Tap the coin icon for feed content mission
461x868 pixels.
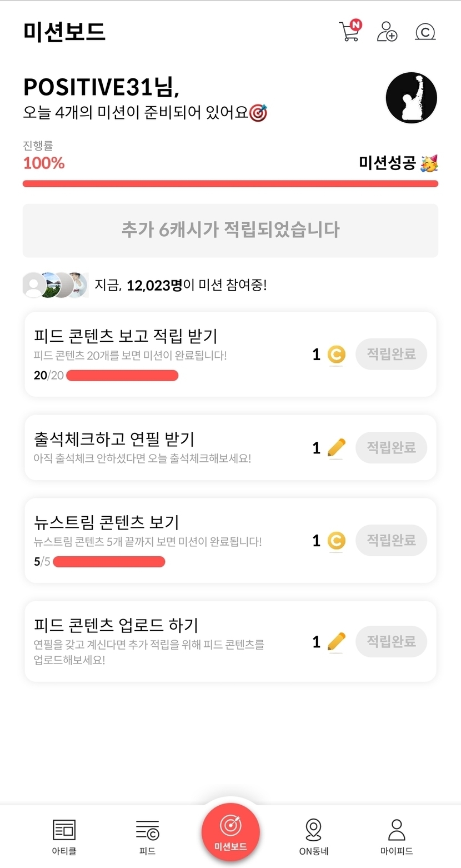click(336, 355)
